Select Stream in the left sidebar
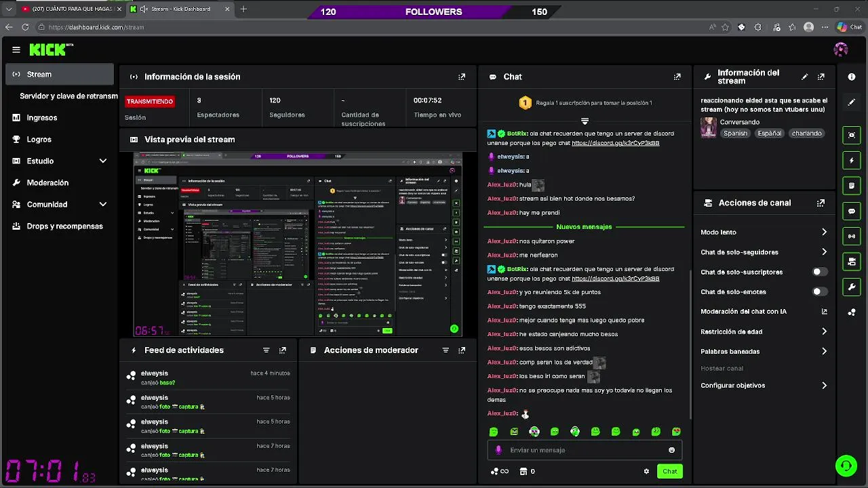The width and height of the screenshot is (868, 488). click(x=60, y=75)
